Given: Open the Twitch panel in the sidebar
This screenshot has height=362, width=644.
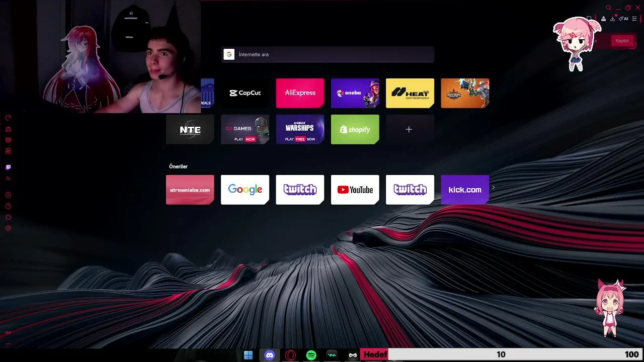Looking at the screenshot, I should pos(8,167).
